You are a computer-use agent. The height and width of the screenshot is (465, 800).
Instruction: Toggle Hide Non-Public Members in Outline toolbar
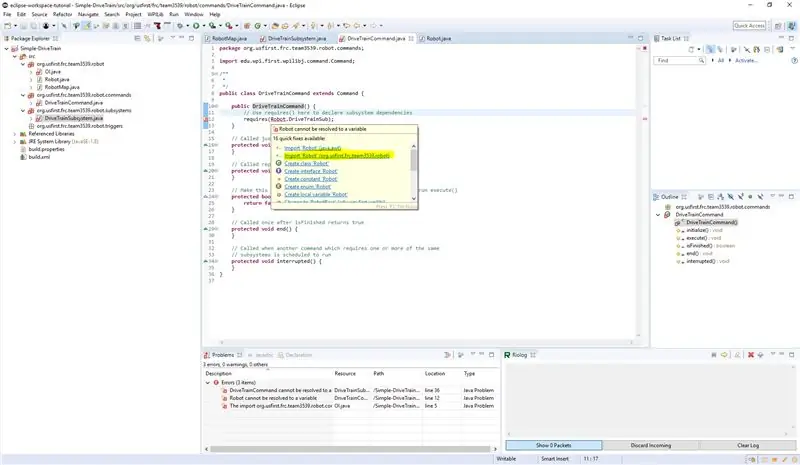(x=750, y=197)
